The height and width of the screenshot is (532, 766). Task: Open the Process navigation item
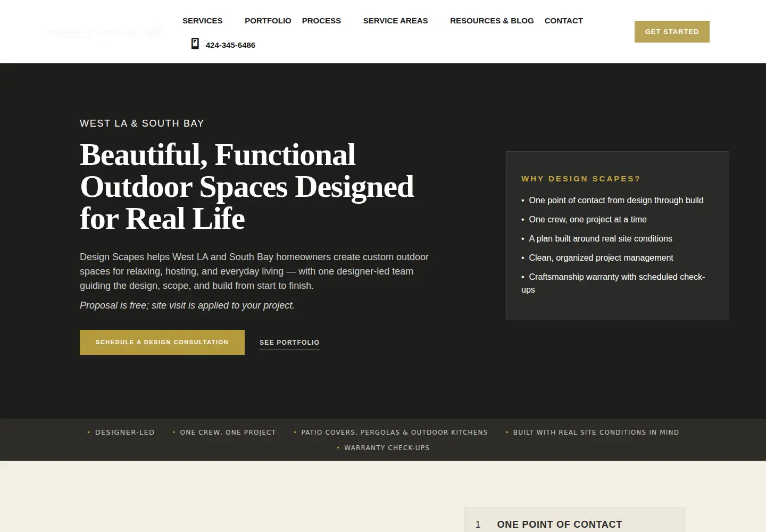321,21
